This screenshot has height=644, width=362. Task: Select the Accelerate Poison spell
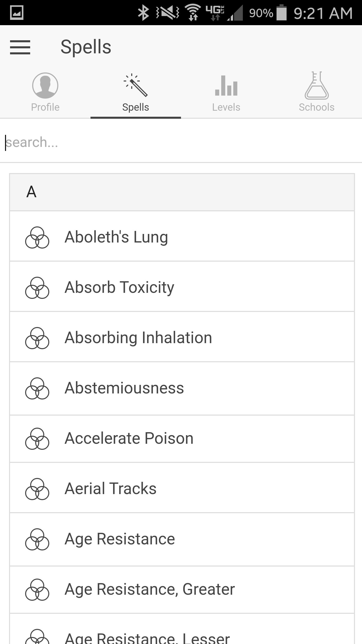coord(129,438)
